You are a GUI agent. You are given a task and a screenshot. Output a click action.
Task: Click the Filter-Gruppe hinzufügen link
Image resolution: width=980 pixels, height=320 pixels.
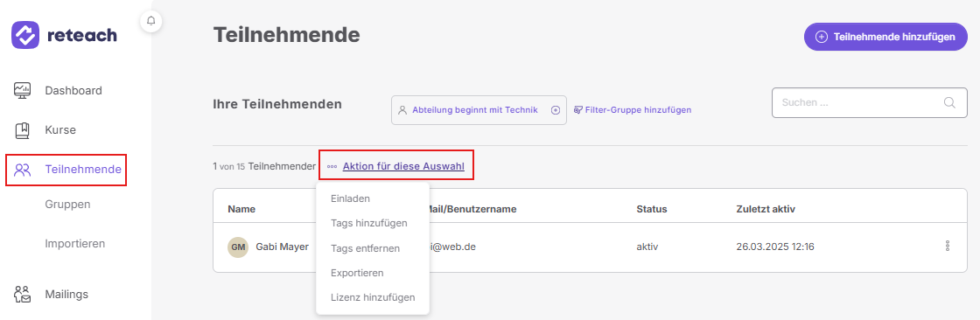[x=633, y=110]
